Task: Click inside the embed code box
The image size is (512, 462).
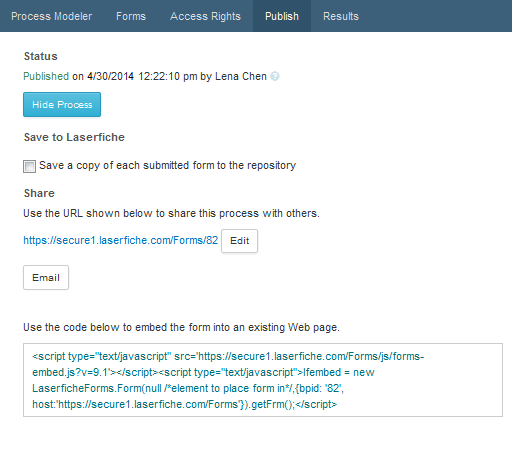Action: 263,380
